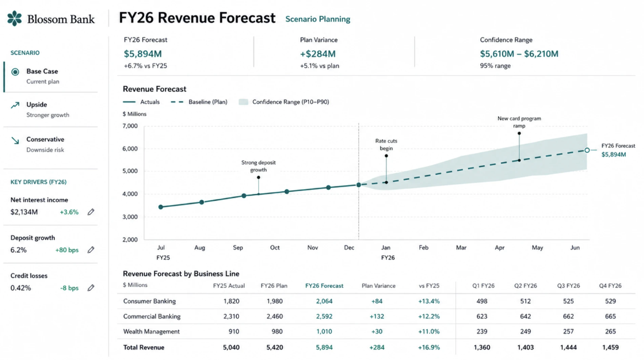Select the Total Revenue row label
Image resolution: width=644 pixels, height=360 pixels.
click(144, 347)
